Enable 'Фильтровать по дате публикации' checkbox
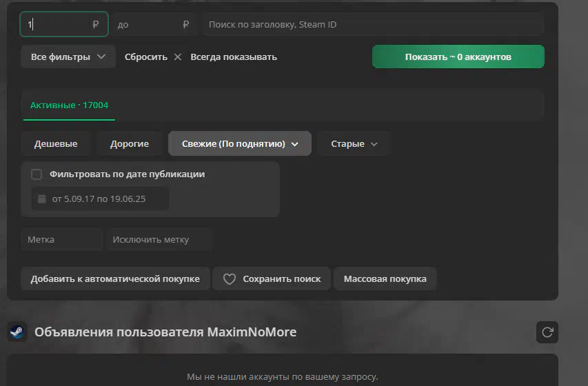The height and width of the screenshot is (386, 588). 37,174
